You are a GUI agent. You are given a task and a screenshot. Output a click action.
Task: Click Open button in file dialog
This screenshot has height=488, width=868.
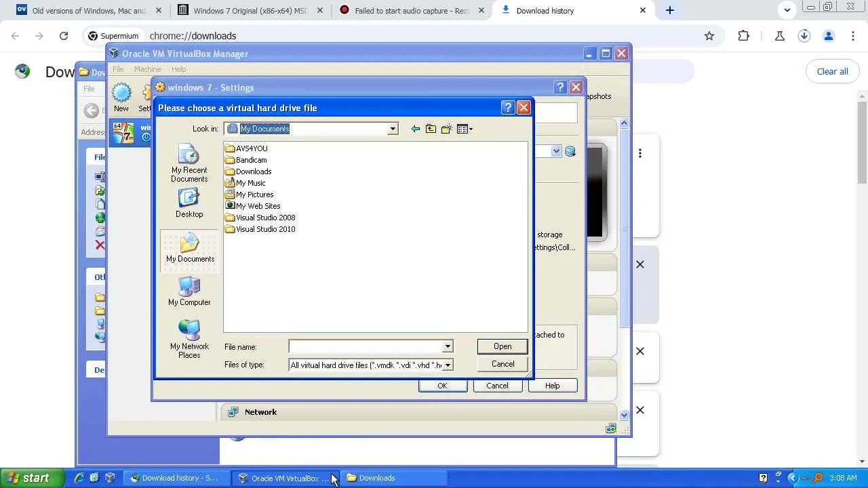pos(502,346)
